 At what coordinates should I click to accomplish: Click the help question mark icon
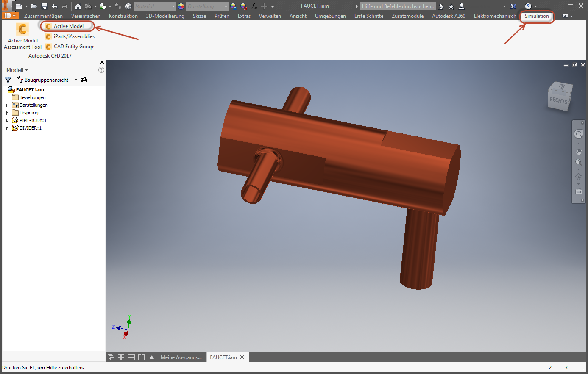[528, 6]
